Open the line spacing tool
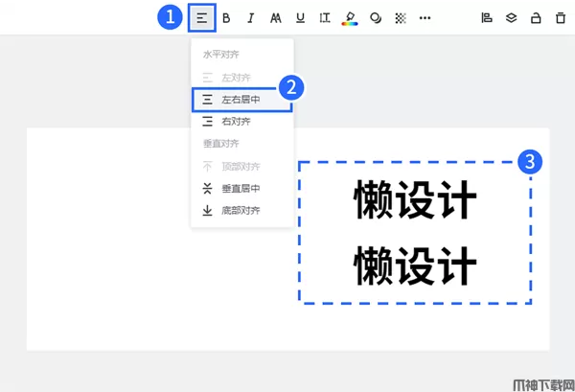Screen dimensions: 575x392 [325, 17]
